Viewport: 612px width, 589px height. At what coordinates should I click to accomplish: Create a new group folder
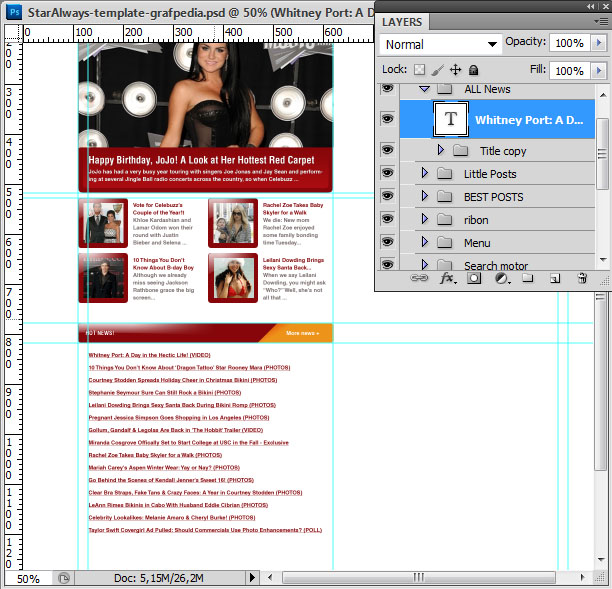(x=528, y=278)
